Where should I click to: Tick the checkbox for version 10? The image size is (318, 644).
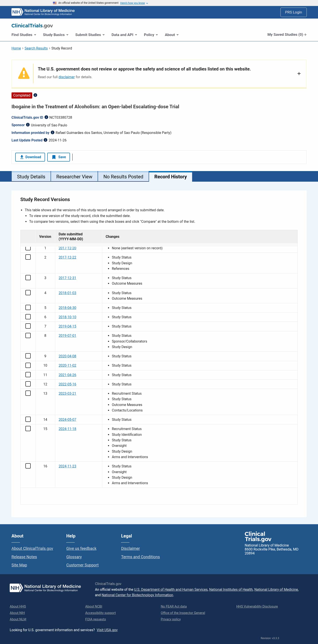tap(28, 365)
